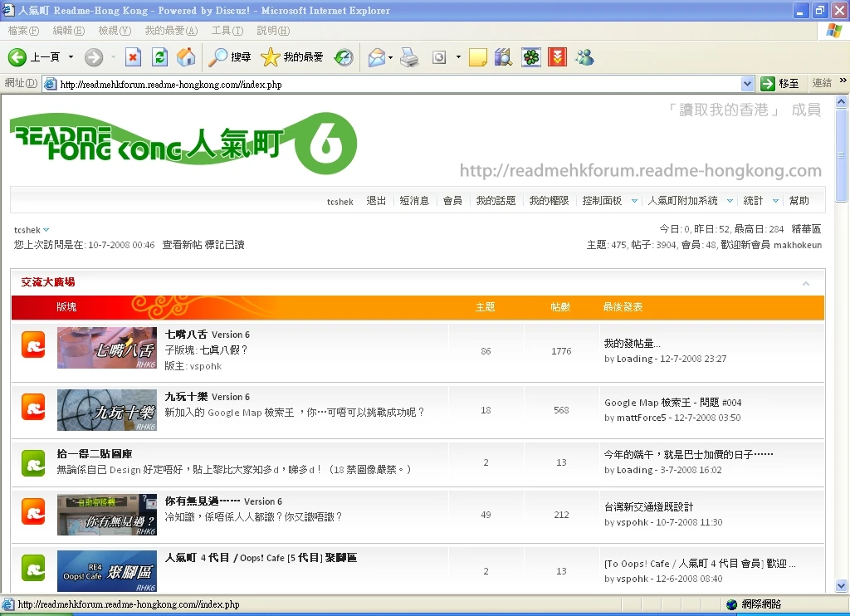Click the 連結 links toolbar label

pyautogui.click(x=821, y=83)
